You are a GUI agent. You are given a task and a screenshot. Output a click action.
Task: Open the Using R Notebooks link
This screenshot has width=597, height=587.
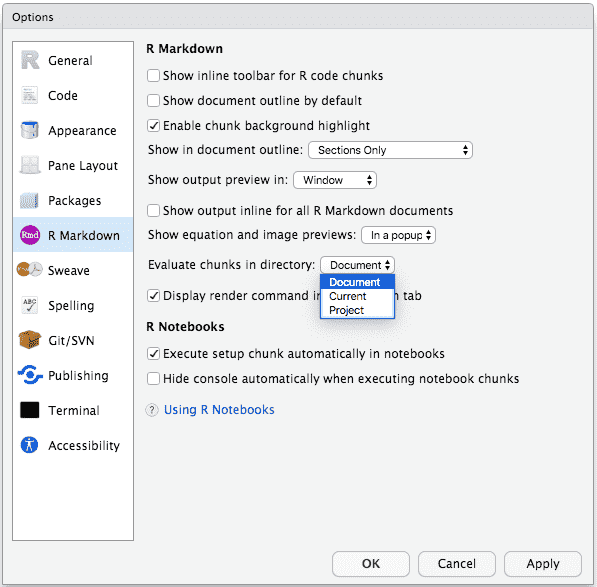(x=219, y=410)
